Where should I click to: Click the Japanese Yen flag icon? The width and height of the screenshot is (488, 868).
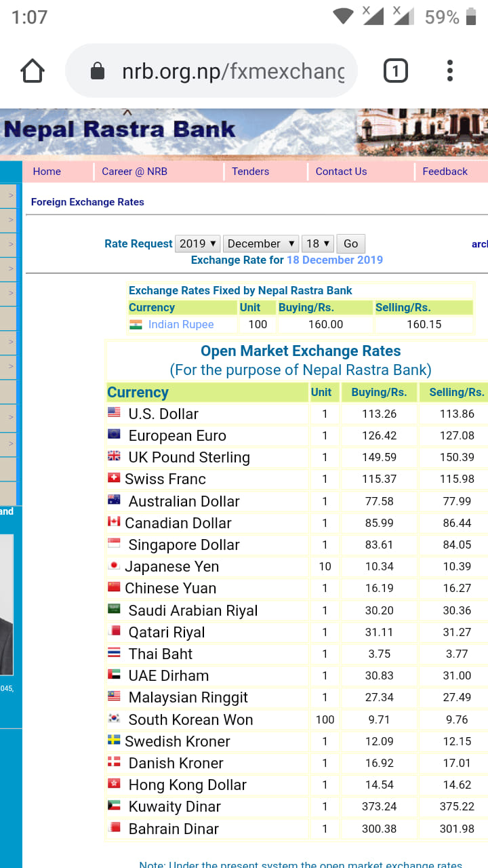click(x=114, y=565)
